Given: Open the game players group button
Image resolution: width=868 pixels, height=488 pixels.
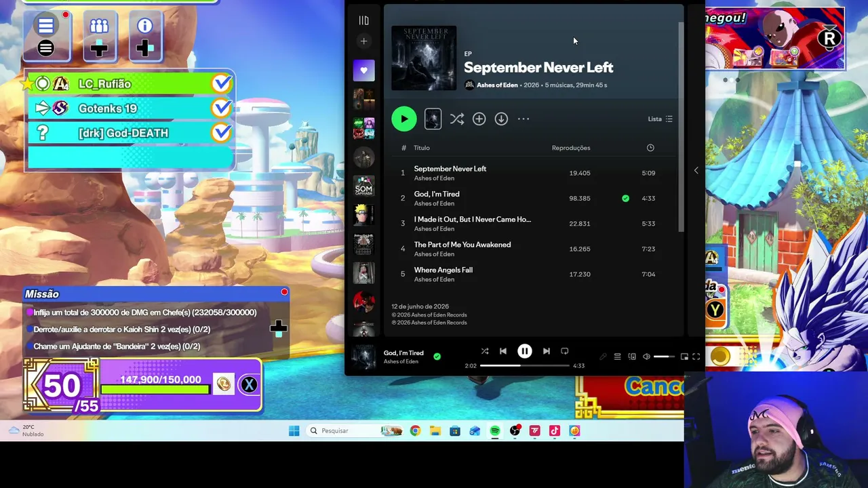Looking at the screenshot, I should pos(99,37).
